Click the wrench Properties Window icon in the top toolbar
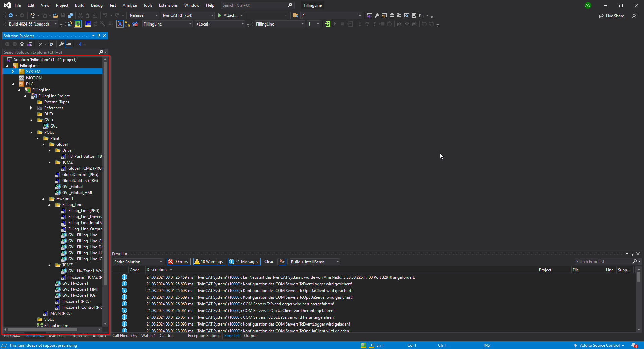The image size is (644, 349). tap(377, 15)
